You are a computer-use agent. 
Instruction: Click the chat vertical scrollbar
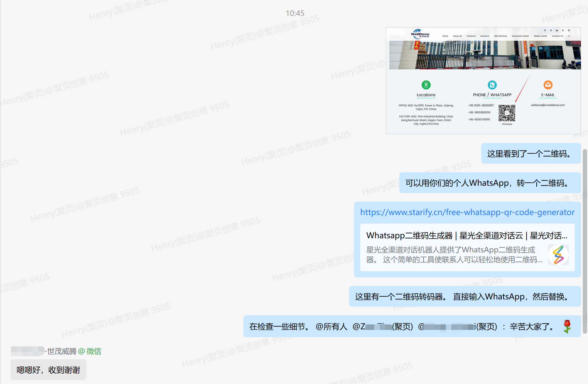[585, 241]
